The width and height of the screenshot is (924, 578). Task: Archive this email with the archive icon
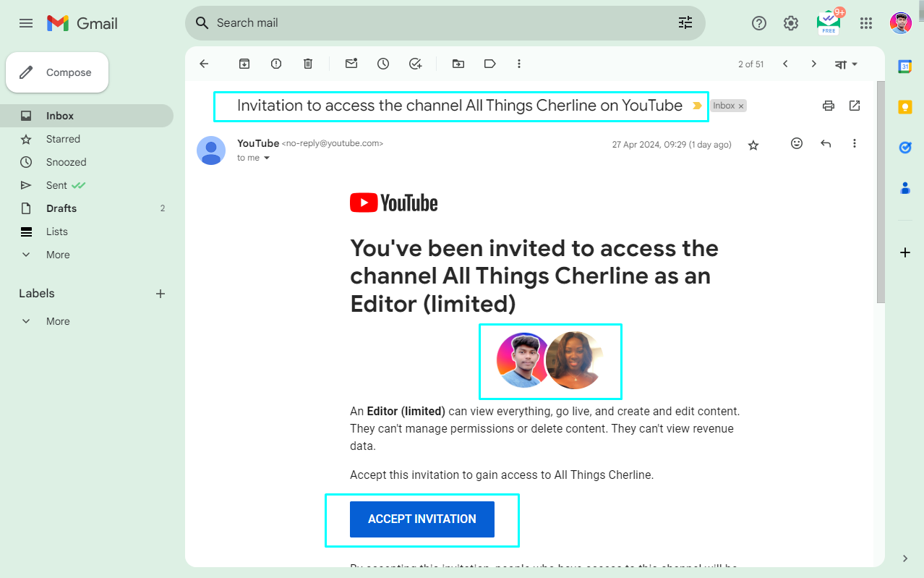(x=244, y=64)
